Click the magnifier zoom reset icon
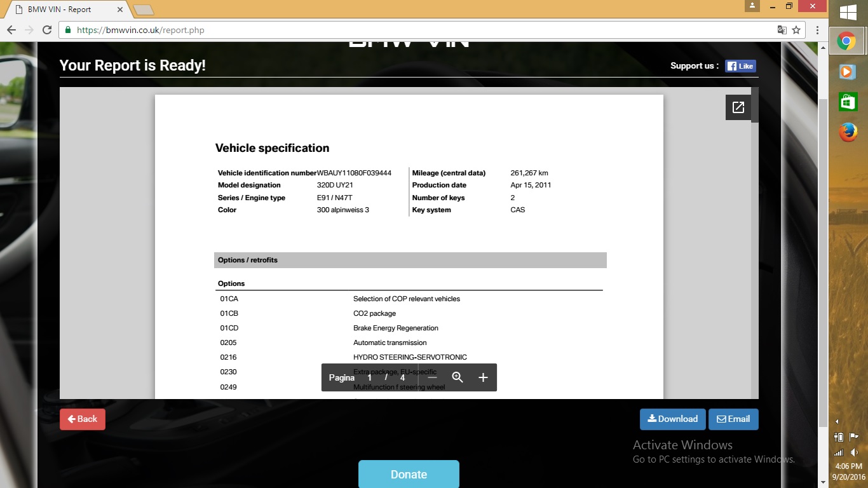Viewport: 868px width, 488px height. coord(458,377)
